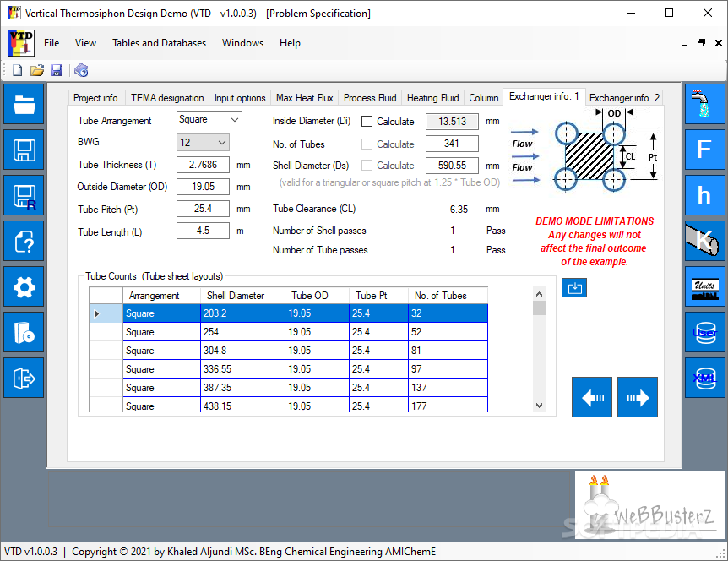
Task: Click the report document sidebar icon
Action: [24, 332]
